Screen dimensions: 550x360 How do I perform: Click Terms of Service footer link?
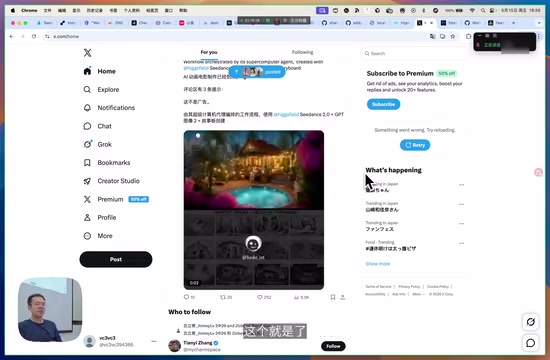tap(378, 287)
